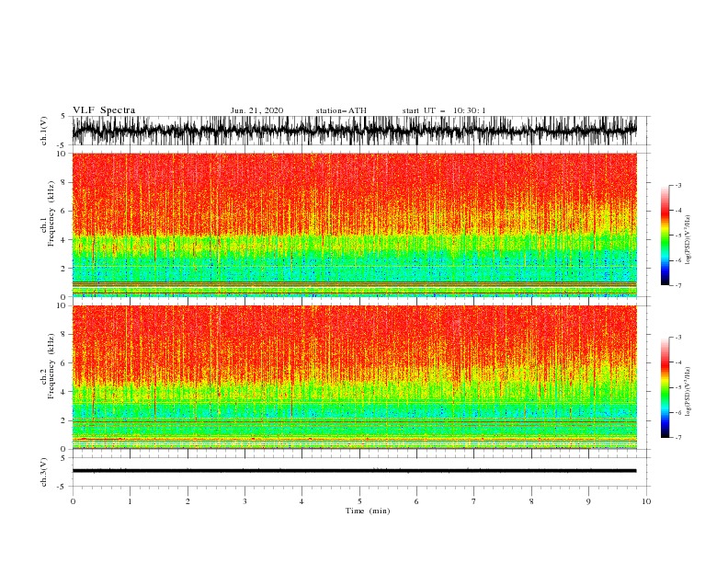Click the time axis tick label '9'
728x563 pixels.
click(x=588, y=501)
